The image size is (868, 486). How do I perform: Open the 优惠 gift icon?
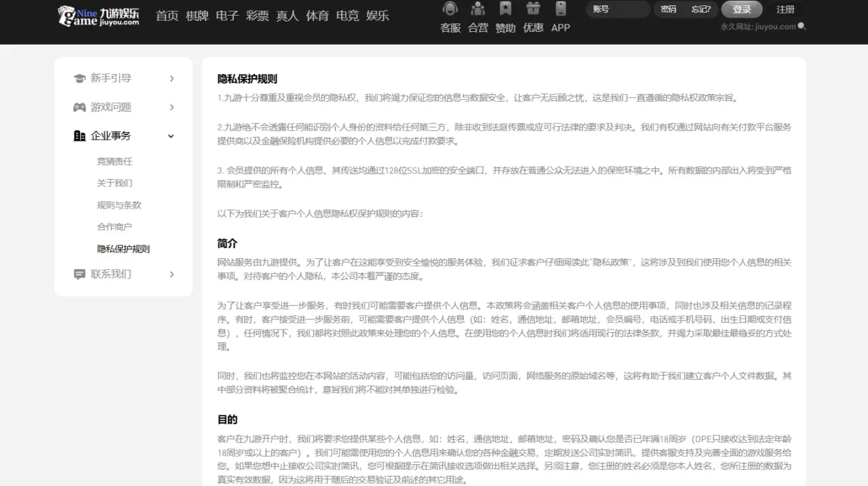533,9
